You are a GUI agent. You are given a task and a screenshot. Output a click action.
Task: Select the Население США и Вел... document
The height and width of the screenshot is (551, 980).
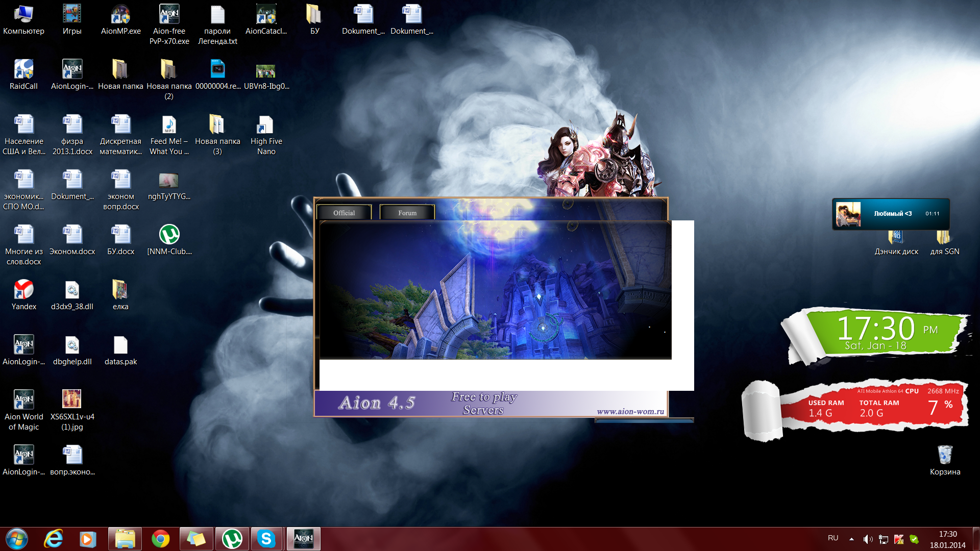pyautogui.click(x=23, y=135)
